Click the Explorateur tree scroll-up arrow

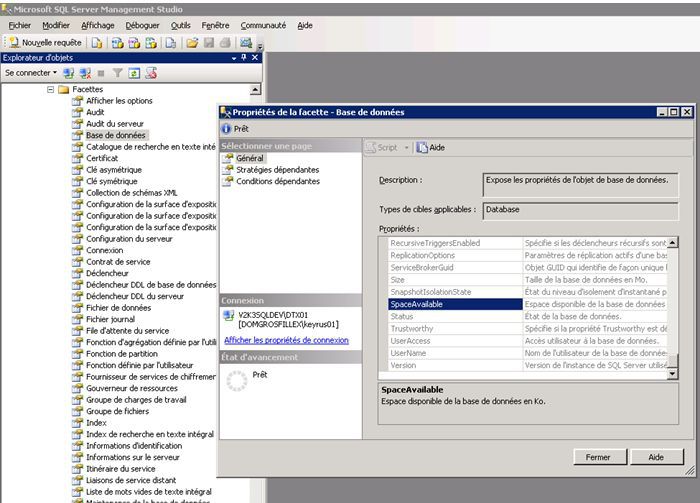coord(255,90)
